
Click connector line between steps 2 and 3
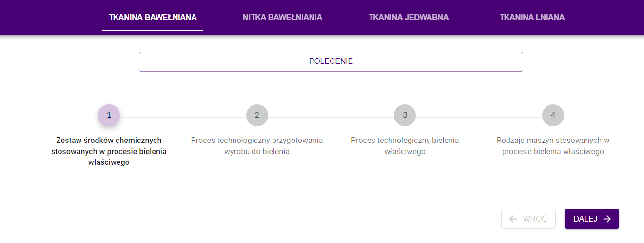click(x=331, y=117)
